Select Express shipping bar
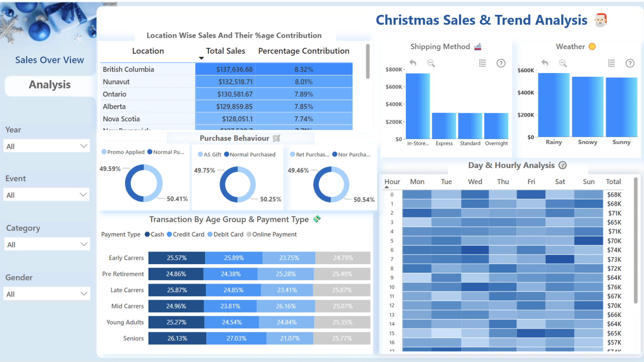 (444, 126)
